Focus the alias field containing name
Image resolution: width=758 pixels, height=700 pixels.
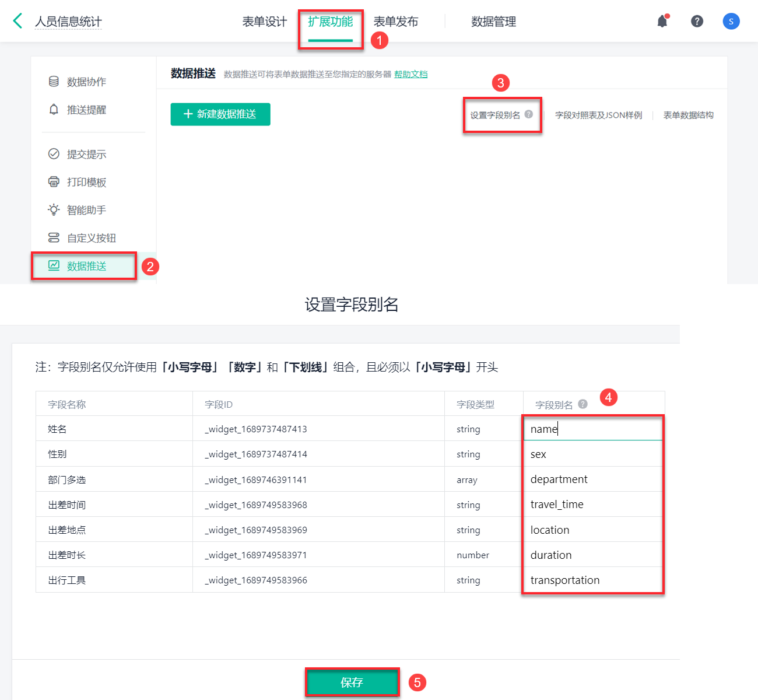tap(593, 429)
